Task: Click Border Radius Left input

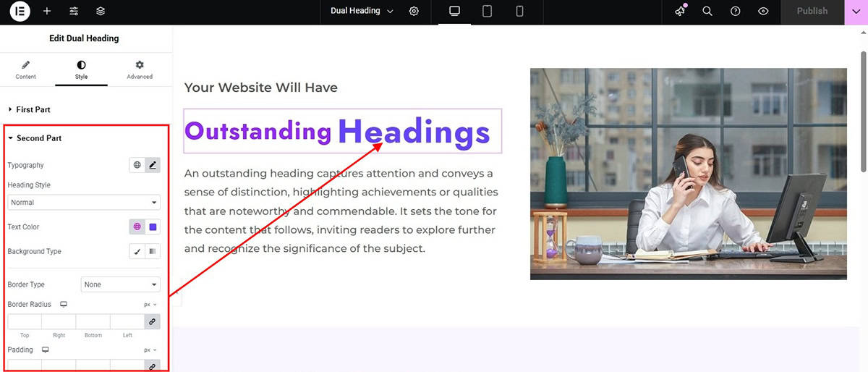Action: click(127, 321)
